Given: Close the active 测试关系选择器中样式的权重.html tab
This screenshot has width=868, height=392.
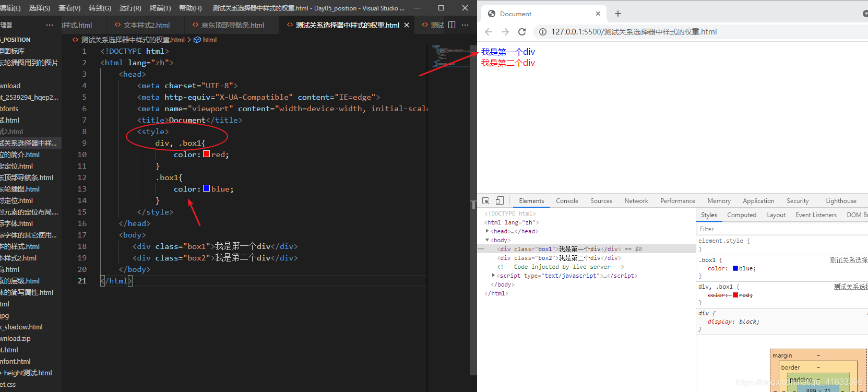Looking at the screenshot, I should (407, 25).
